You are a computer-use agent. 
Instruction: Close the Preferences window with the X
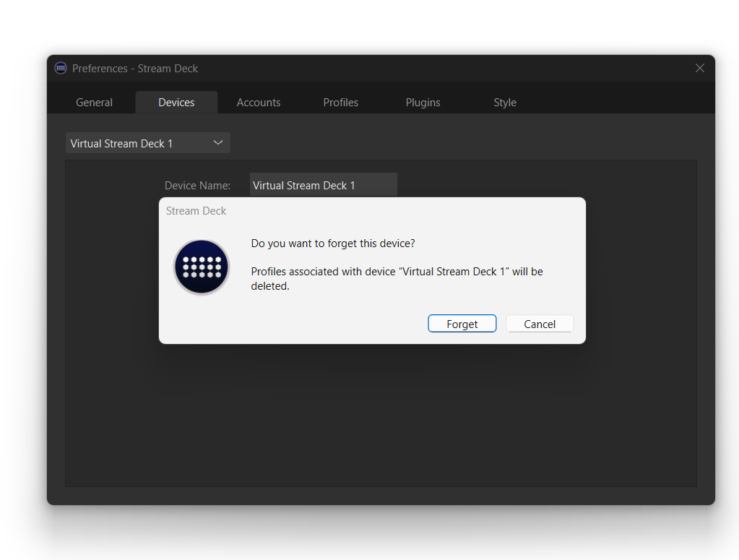pyautogui.click(x=699, y=68)
